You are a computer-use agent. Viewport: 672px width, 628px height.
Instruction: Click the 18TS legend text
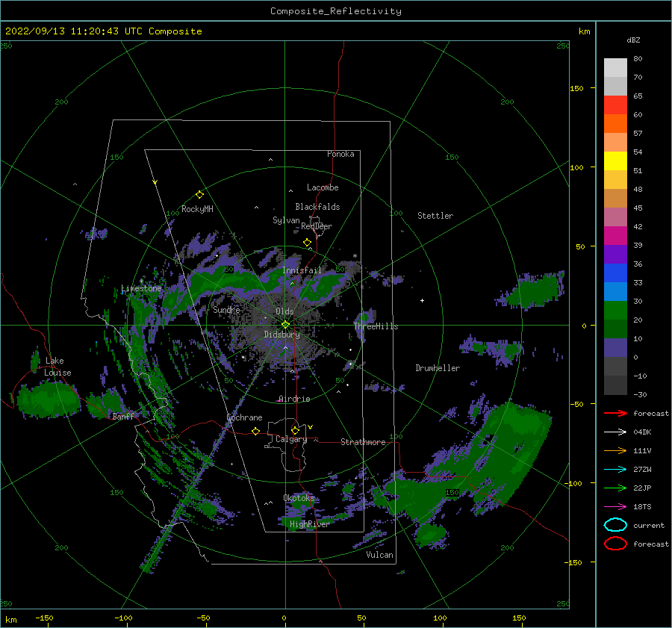(x=642, y=507)
